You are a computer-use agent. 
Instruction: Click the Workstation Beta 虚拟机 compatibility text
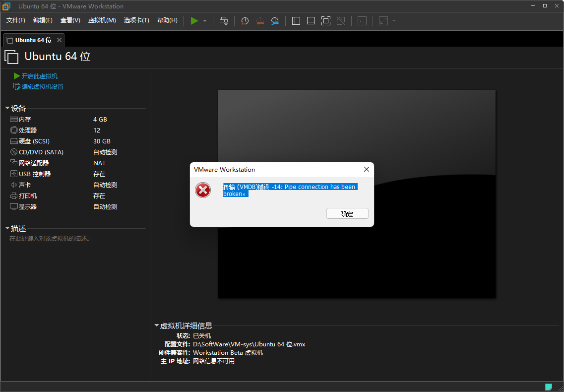(x=228, y=352)
